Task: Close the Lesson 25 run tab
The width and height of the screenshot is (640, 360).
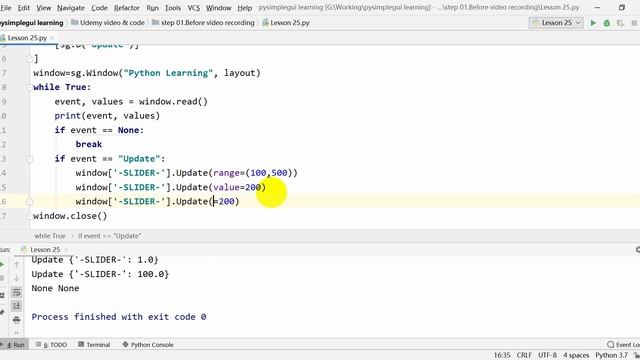Action: point(66,250)
